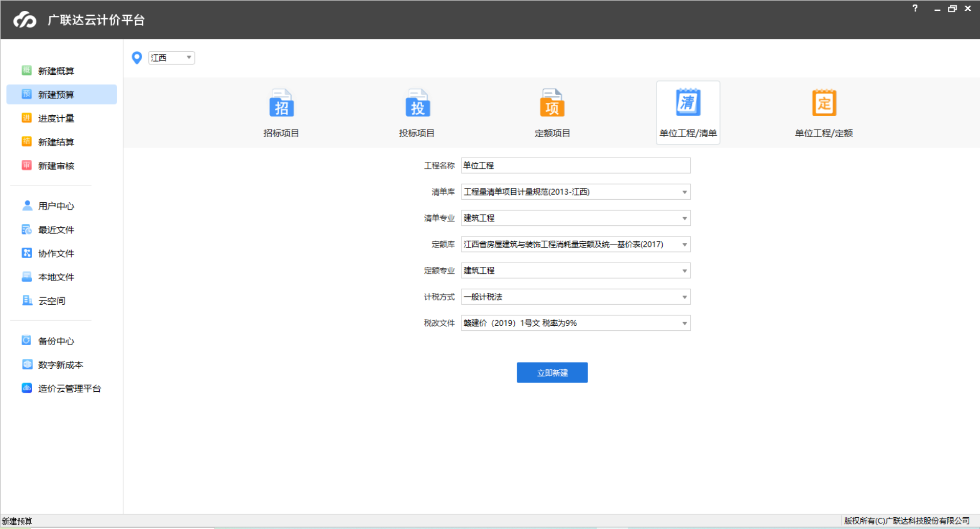Screen dimensions: 980x529
Task: Click the 广联达 cloud logo icon
Action: pyautogui.click(x=25, y=19)
